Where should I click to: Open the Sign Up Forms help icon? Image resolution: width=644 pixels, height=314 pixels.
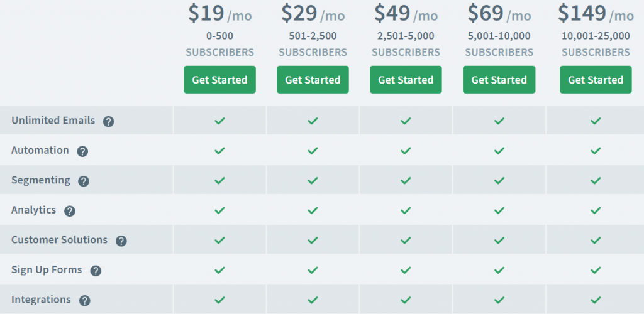(x=96, y=271)
